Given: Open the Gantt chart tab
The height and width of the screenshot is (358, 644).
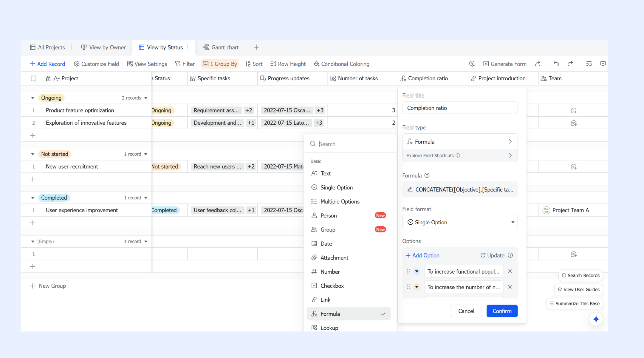Looking at the screenshot, I should [221, 47].
